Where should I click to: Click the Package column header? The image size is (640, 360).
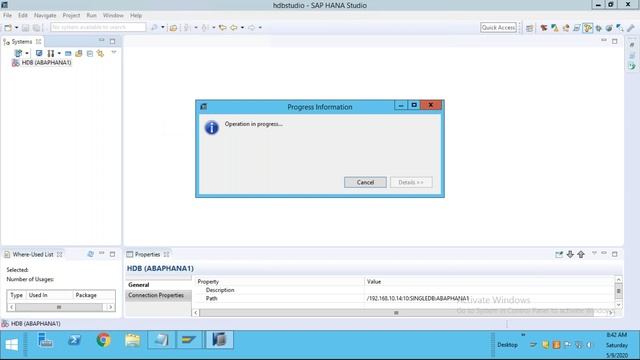coord(94,295)
